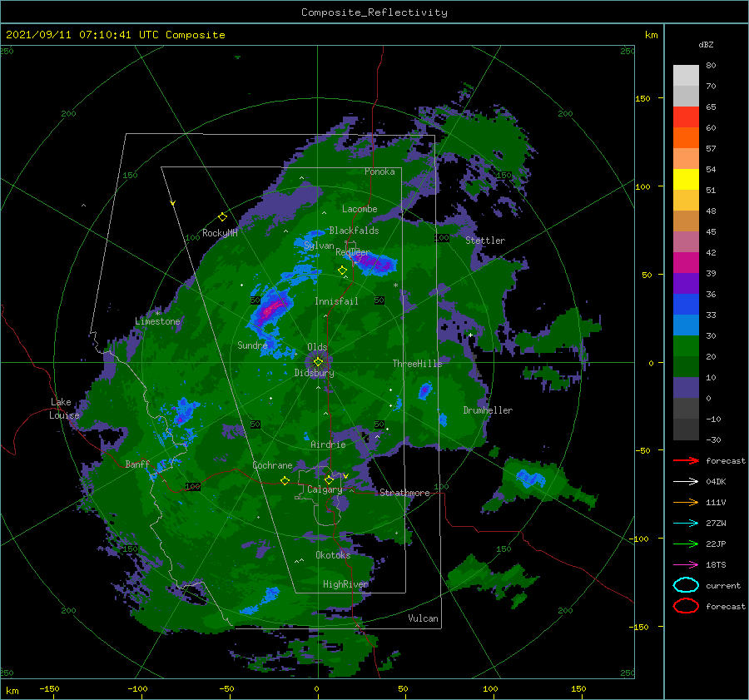Click the yellow marker near RockyMH
Image resolution: width=749 pixels, height=700 pixels.
(x=222, y=217)
